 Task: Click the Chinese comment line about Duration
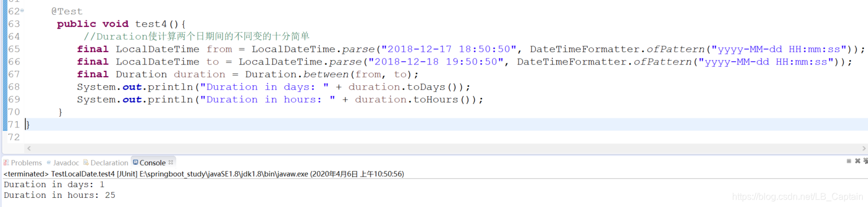(196, 37)
